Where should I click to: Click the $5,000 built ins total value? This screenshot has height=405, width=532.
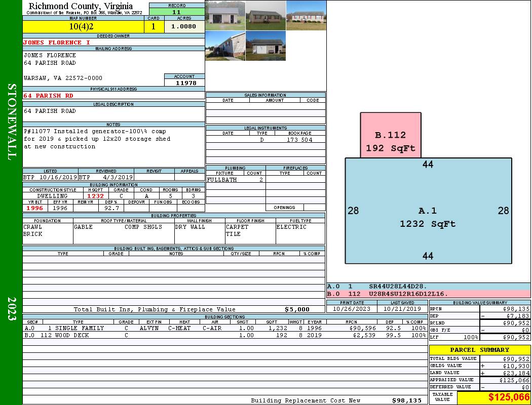point(297,309)
